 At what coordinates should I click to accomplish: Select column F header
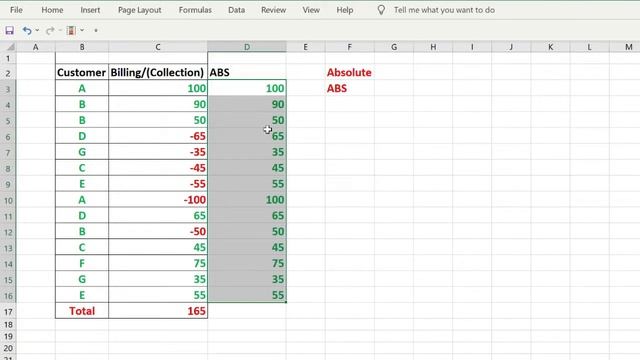pyautogui.click(x=349, y=47)
